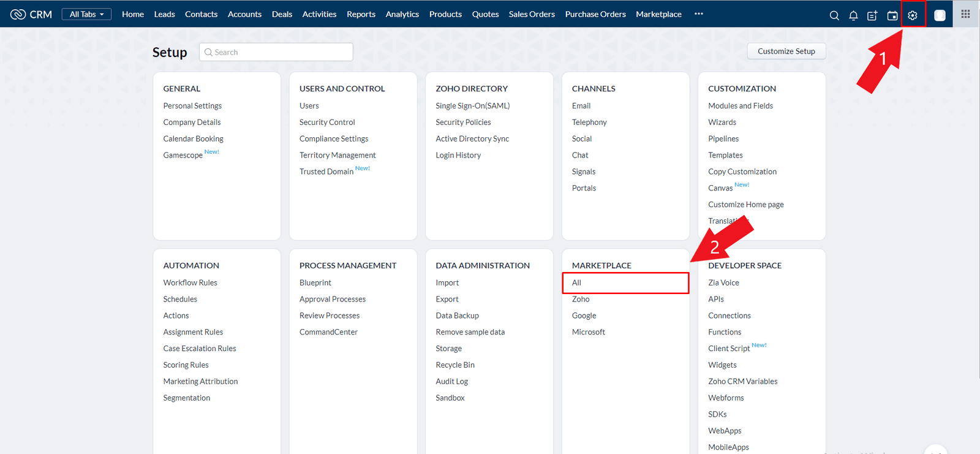Open All under Marketplace section
Viewport: 980px width, 454px height.
tap(625, 283)
